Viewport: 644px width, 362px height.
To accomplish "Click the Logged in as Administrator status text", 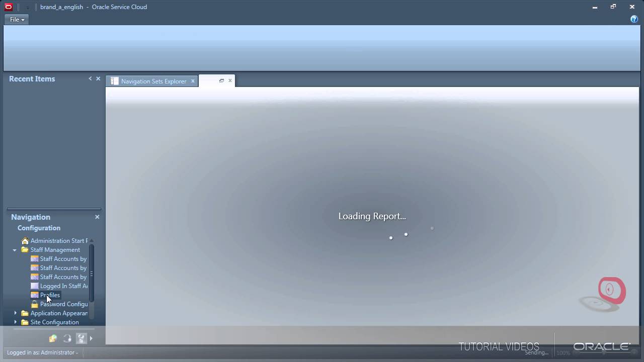I will [x=42, y=352].
